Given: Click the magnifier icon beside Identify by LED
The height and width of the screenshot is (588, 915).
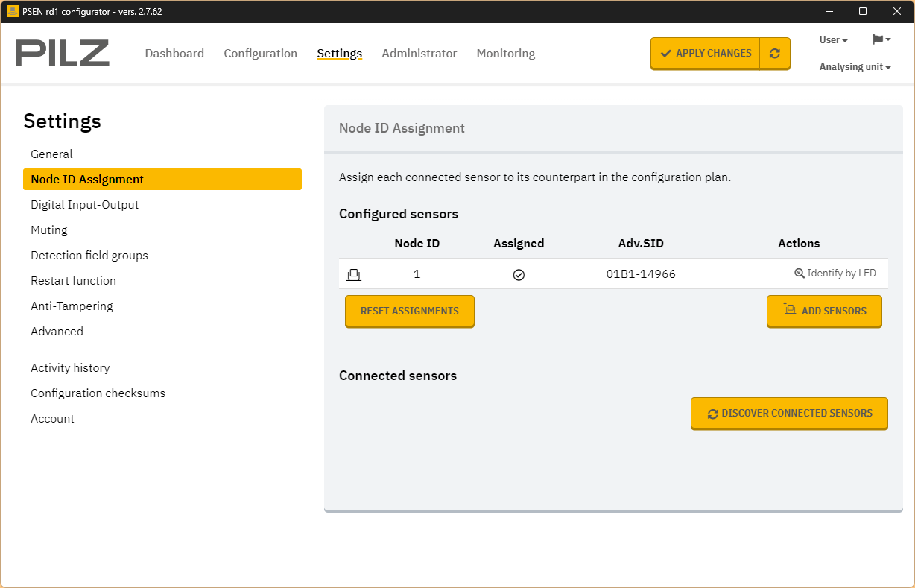Looking at the screenshot, I should point(800,274).
